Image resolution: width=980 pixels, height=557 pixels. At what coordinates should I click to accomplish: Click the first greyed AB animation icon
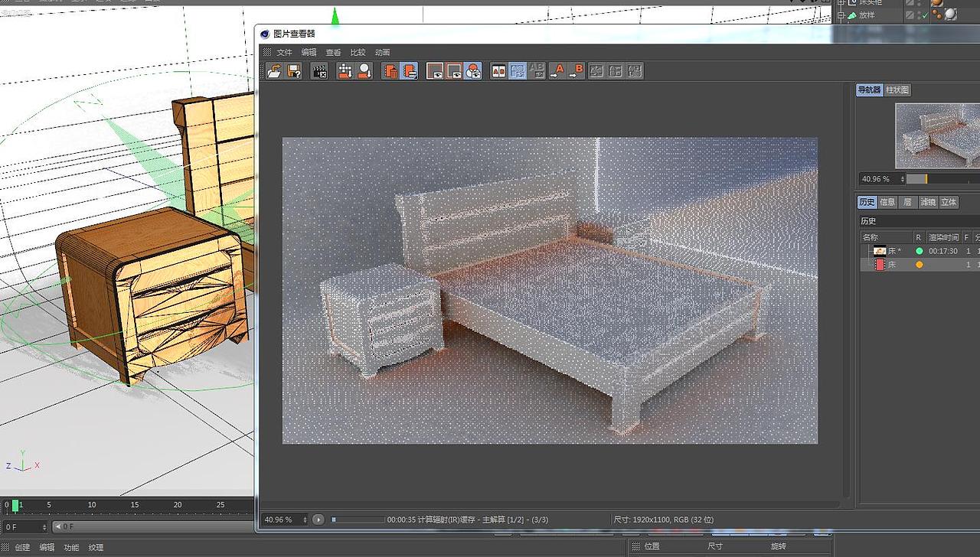click(x=596, y=71)
